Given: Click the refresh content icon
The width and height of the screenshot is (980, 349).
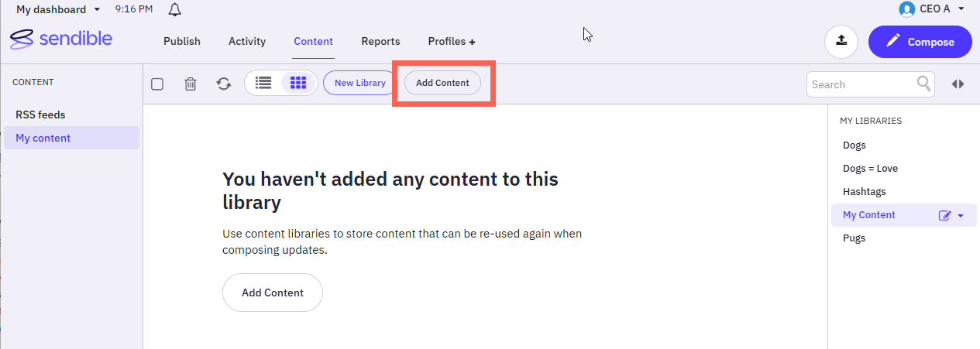Looking at the screenshot, I should coord(224,84).
